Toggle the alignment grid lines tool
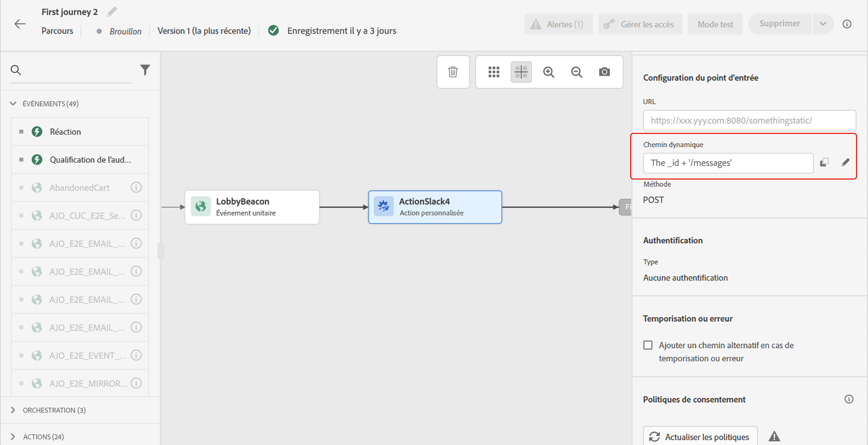The height and width of the screenshot is (445, 868). [x=521, y=72]
